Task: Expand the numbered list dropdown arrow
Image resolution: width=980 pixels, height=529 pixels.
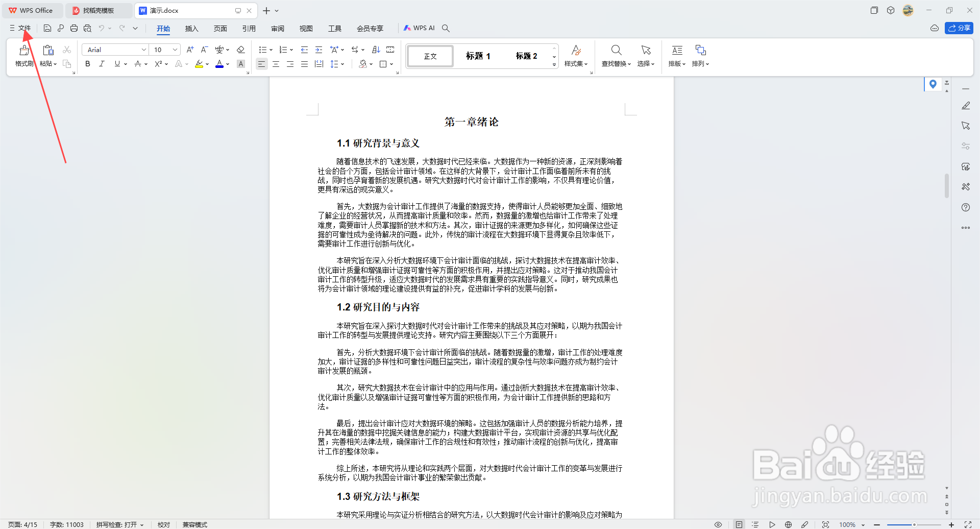Action: [291, 50]
